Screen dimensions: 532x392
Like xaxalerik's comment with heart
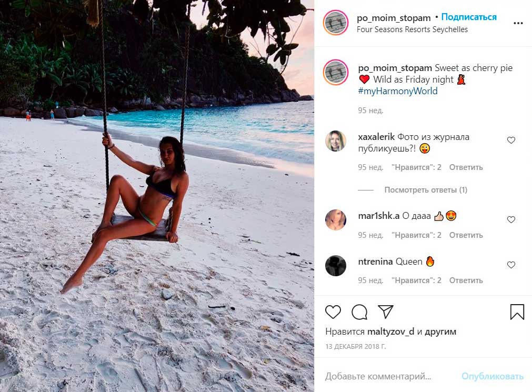[x=511, y=140]
